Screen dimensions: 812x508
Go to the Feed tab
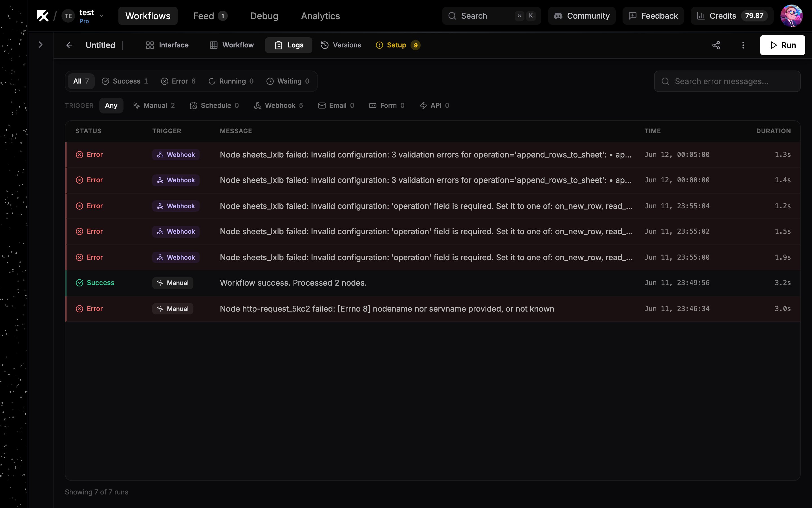pos(210,16)
